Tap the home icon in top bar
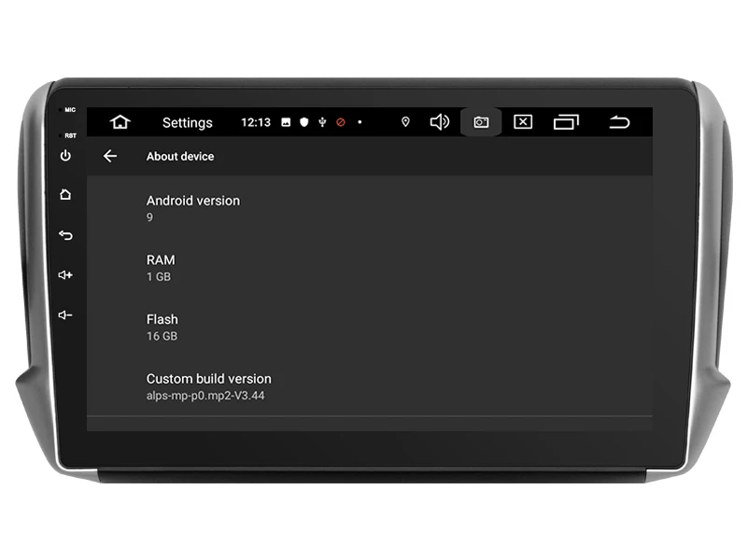Image resolution: width=747 pixels, height=560 pixels. tap(120, 122)
